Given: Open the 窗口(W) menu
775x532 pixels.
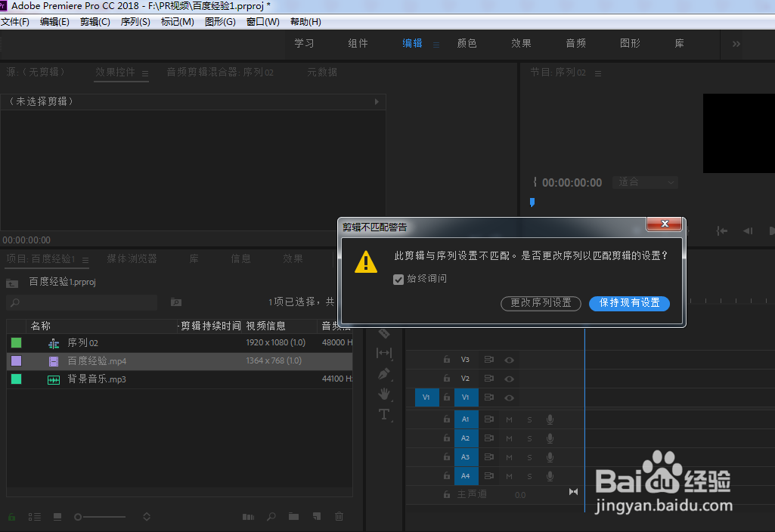Looking at the screenshot, I should pyautogui.click(x=263, y=22).
